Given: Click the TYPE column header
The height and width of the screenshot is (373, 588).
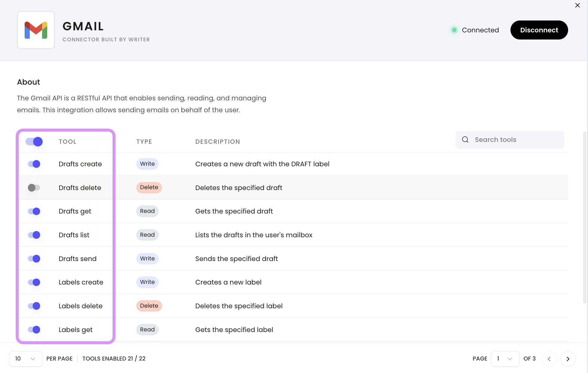Looking at the screenshot, I should (144, 142).
